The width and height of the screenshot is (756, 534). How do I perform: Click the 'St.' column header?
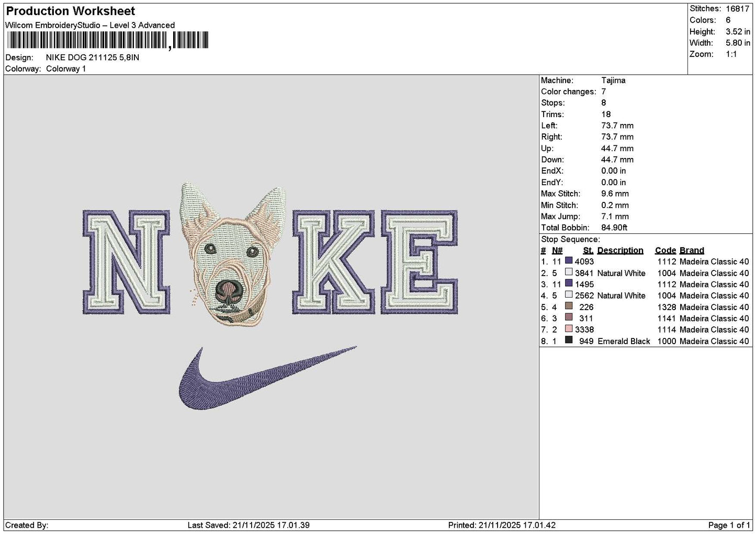point(588,251)
